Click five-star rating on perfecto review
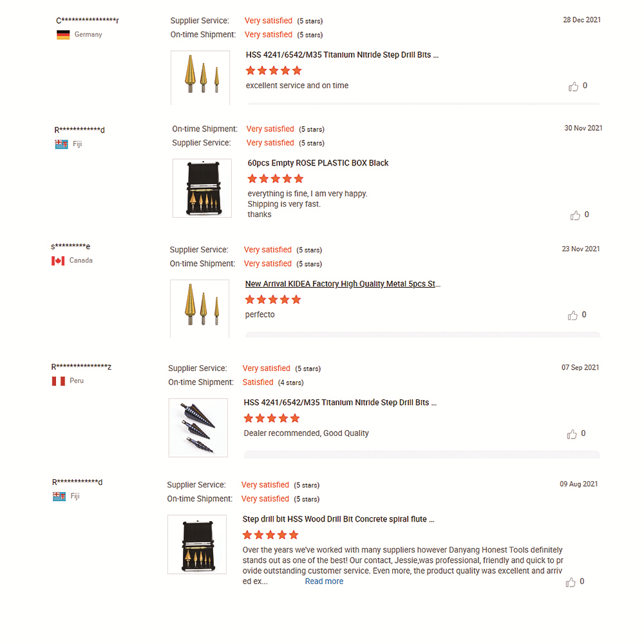This screenshot has height=644, width=644. tap(273, 299)
